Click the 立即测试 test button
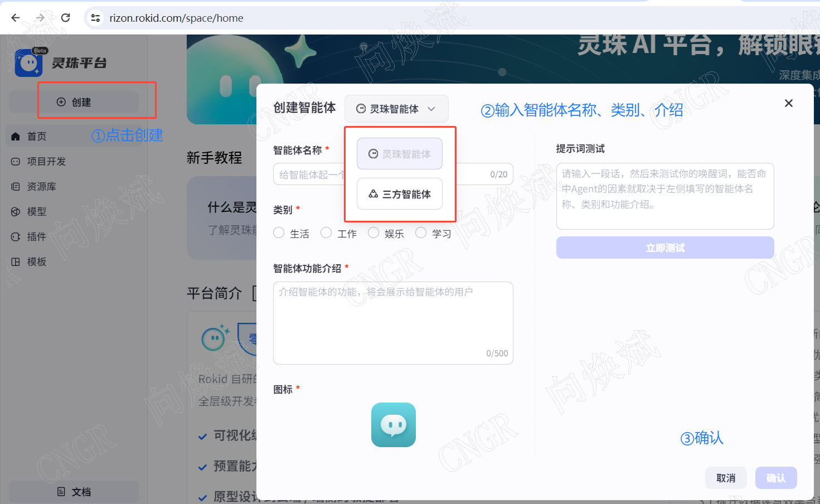The image size is (820, 504). (664, 248)
